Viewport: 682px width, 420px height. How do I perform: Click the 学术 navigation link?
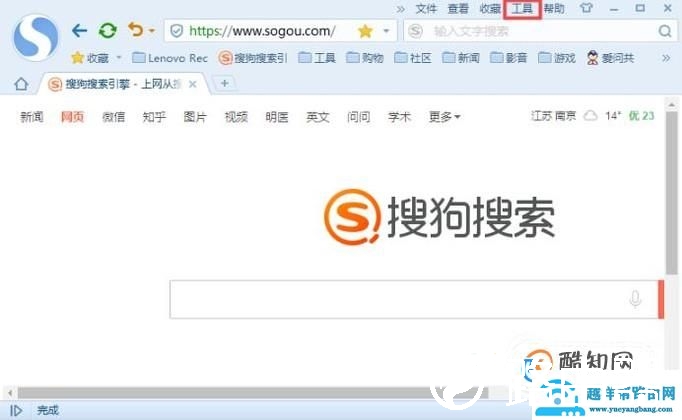(400, 117)
